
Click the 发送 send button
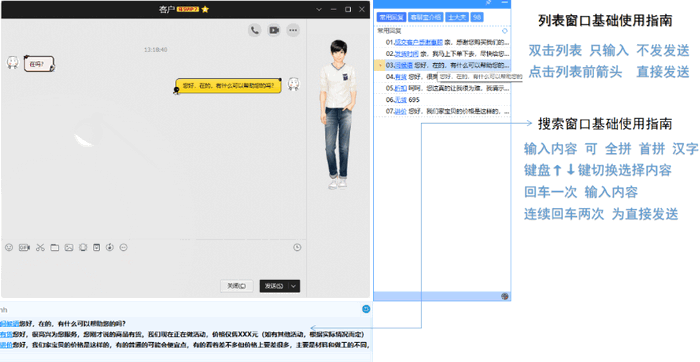tap(274, 286)
